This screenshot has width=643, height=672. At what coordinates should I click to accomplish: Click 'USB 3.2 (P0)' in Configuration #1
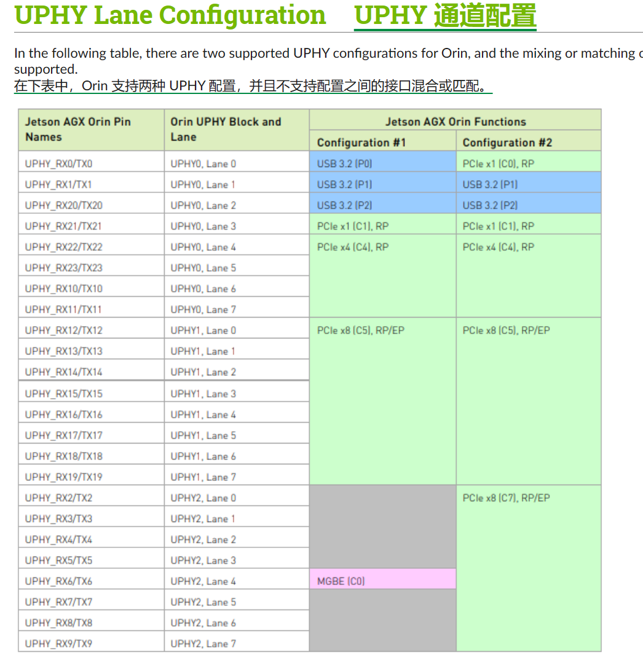382,162
